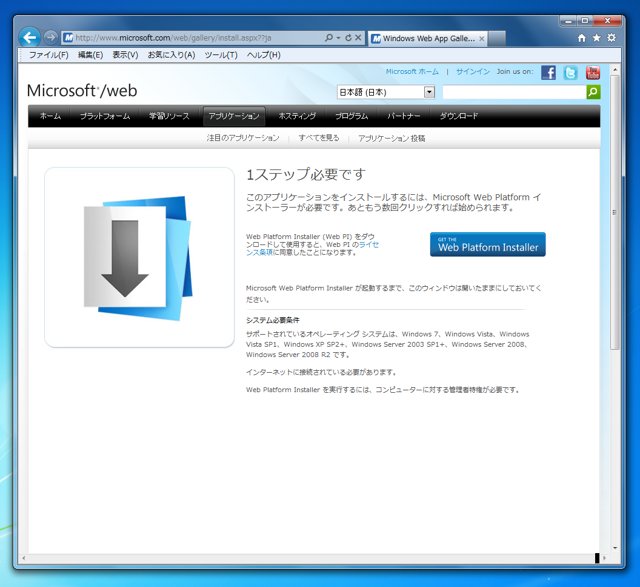Click the site search text field

pos(514,92)
